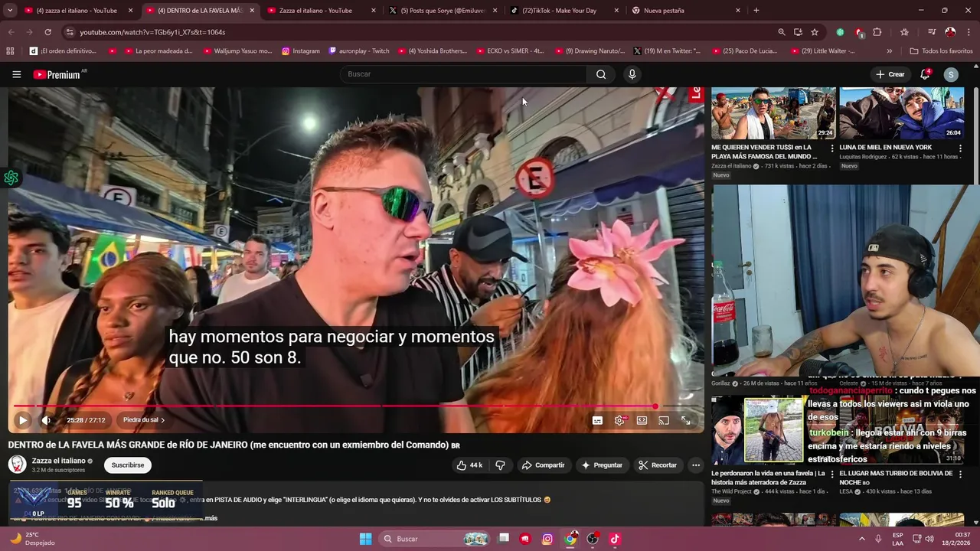Open the auronplay - Twitch bookmark

358,51
